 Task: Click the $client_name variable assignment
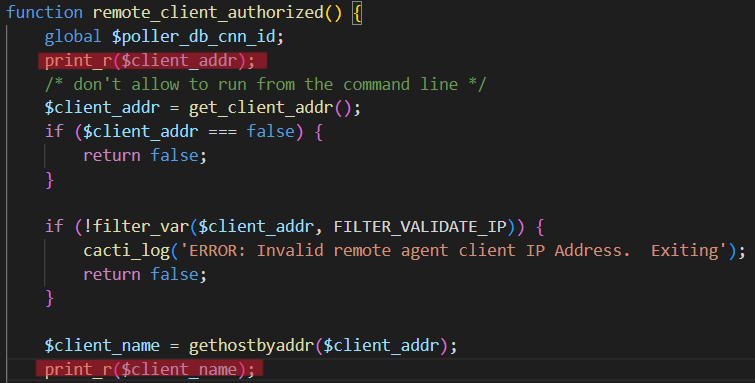click(x=102, y=345)
